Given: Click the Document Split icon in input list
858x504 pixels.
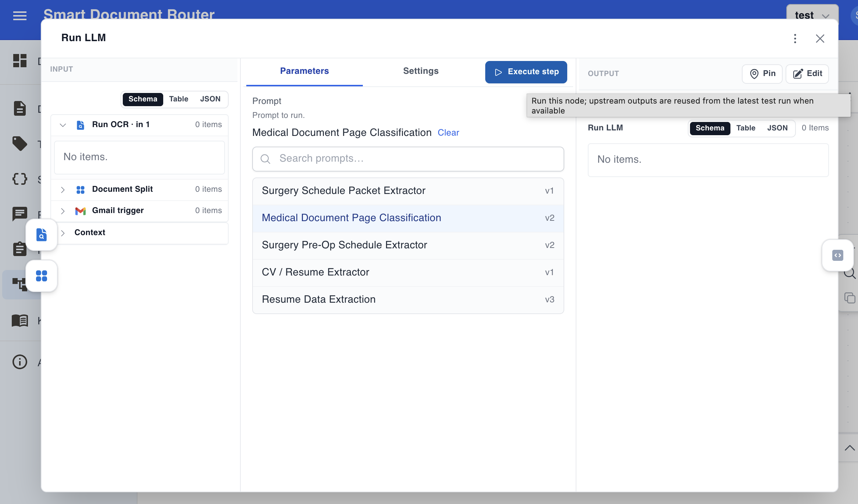Looking at the screenshot, I should point(81,190).
